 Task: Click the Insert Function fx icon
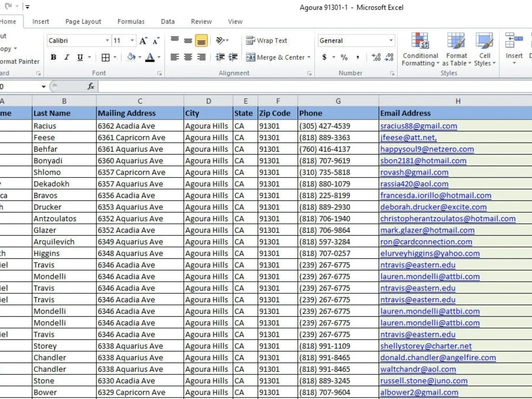pyautogui.click(x=90, y=87)
